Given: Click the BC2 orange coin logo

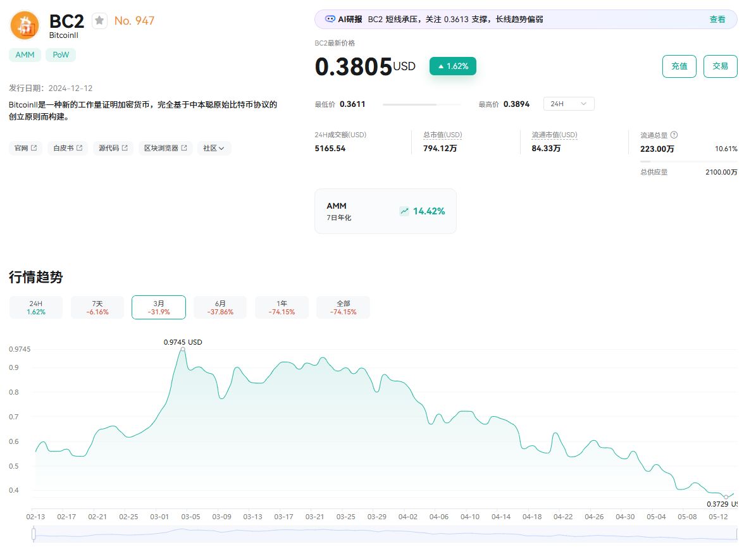Looking at the screenshot, I should [25, 25].
